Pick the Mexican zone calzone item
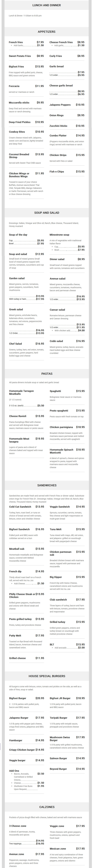The image size is (93, 868). (58, 848)
